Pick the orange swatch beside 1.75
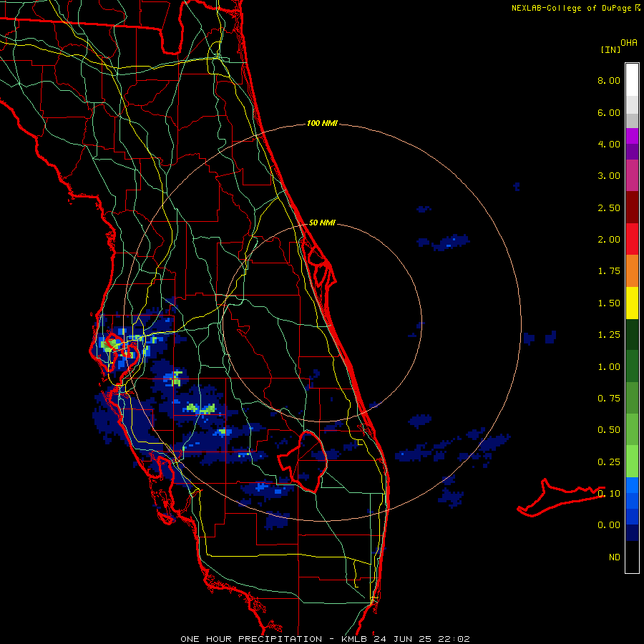Screen dimensions: 644x644 [x=632, y=271]
